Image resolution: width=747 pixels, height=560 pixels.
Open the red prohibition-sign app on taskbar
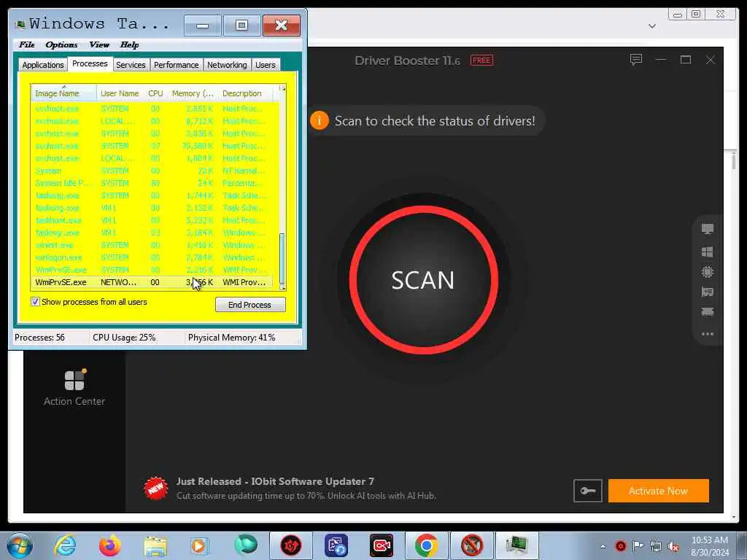(472, 545)
